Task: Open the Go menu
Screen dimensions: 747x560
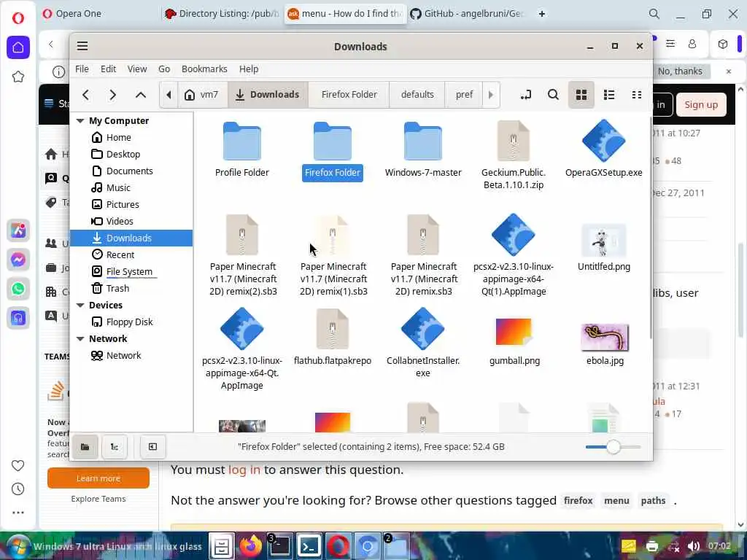Action: click(164, 69)
